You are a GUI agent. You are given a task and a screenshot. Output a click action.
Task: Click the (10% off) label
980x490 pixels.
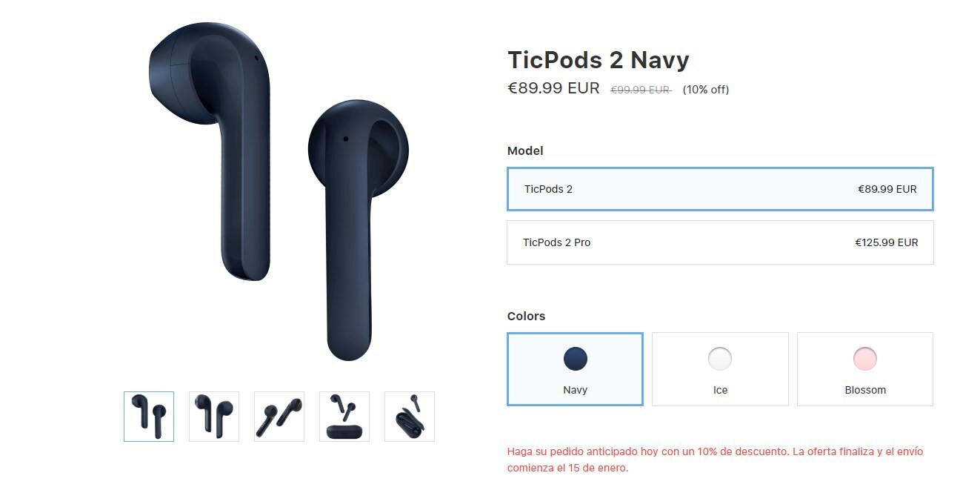[706, 90]
